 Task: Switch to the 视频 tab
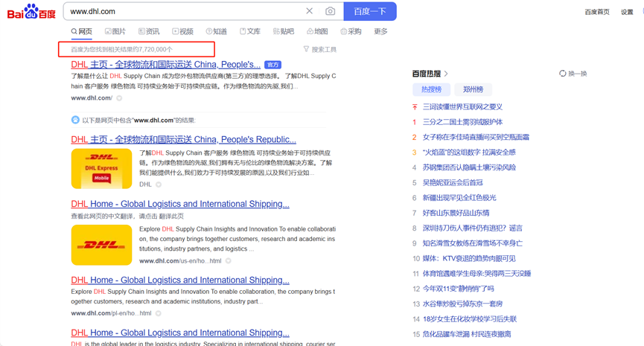point(182,31)
